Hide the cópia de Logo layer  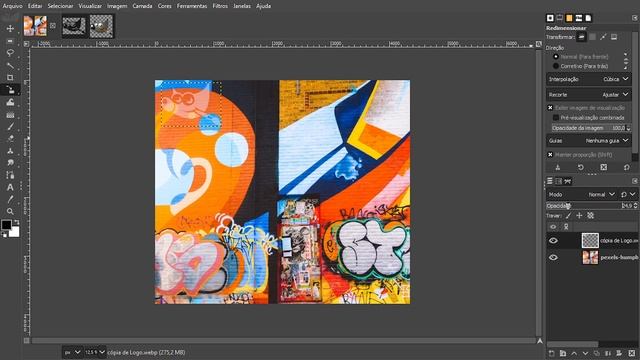point(553,241)
